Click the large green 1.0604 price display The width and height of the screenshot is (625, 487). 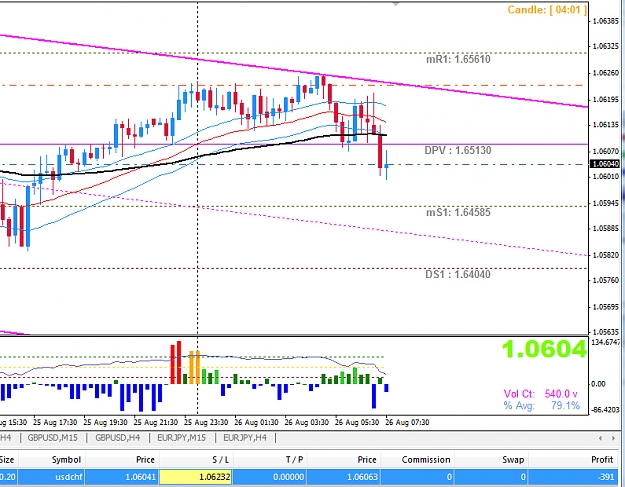(544, 349)
